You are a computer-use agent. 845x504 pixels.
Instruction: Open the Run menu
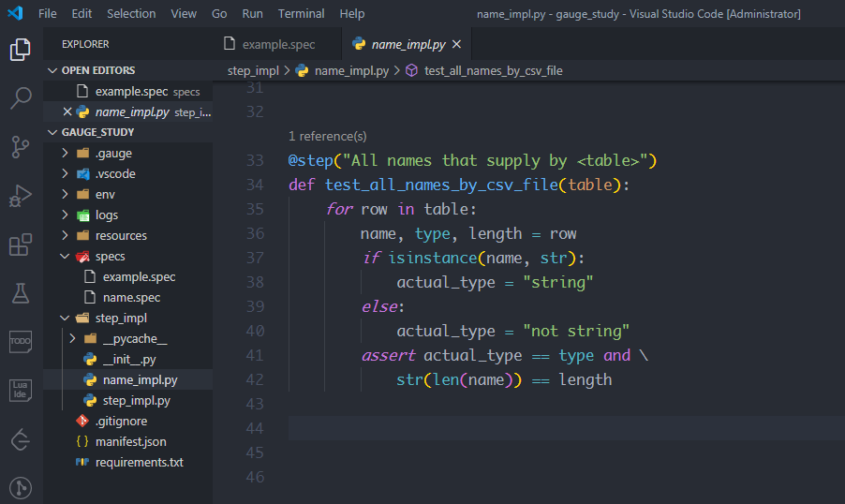252,13
